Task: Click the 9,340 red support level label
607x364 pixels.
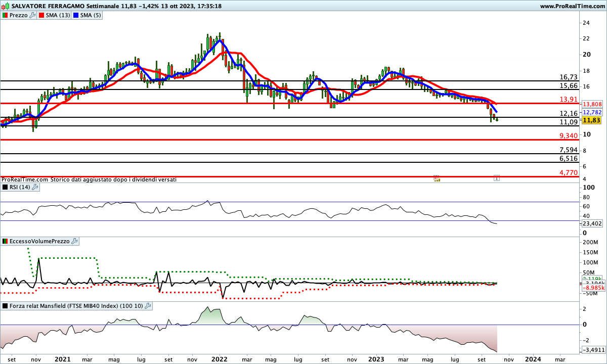Action: tap(569, 135)
